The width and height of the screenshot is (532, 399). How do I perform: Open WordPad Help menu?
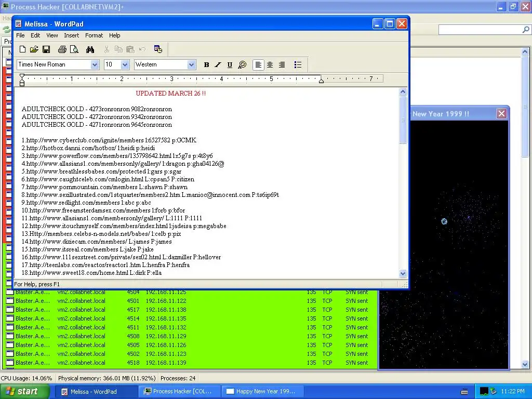point(114,35)
